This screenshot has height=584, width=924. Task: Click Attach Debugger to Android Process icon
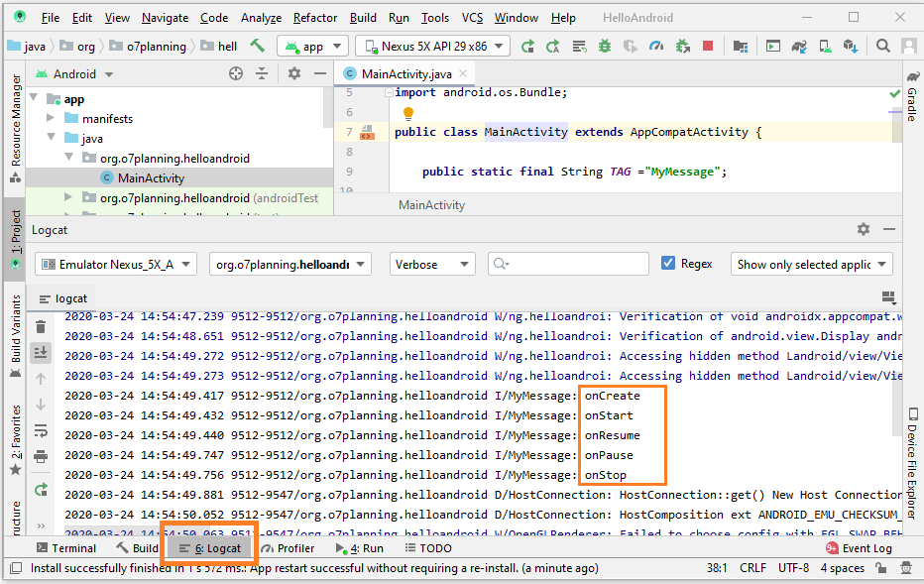click(x=682, y=46)
